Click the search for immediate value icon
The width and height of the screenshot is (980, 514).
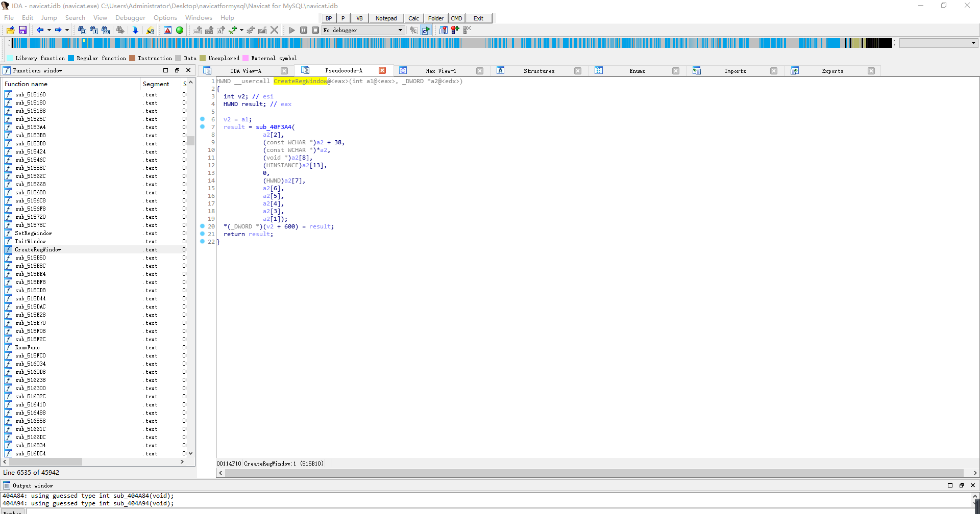pos(82,30)
